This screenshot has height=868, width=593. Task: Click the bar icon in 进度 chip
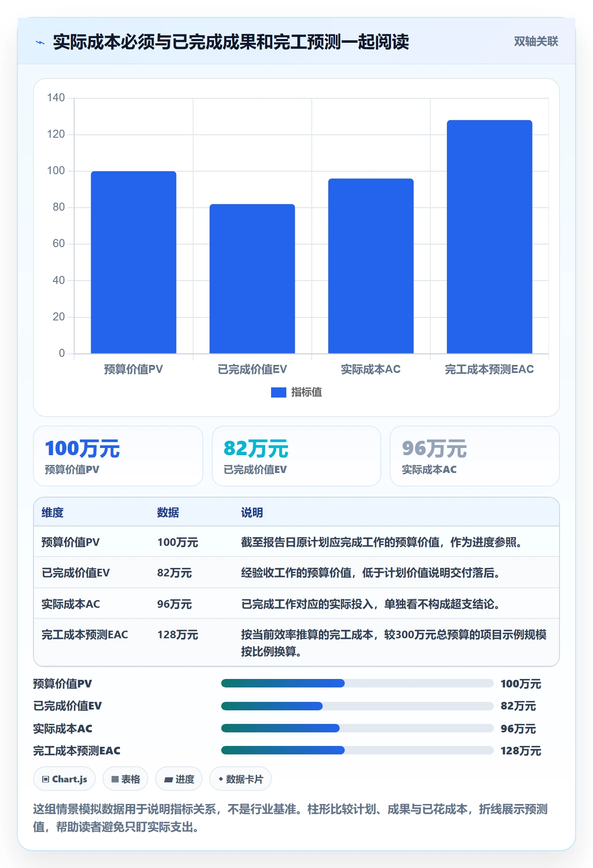(x=168, y=779)
